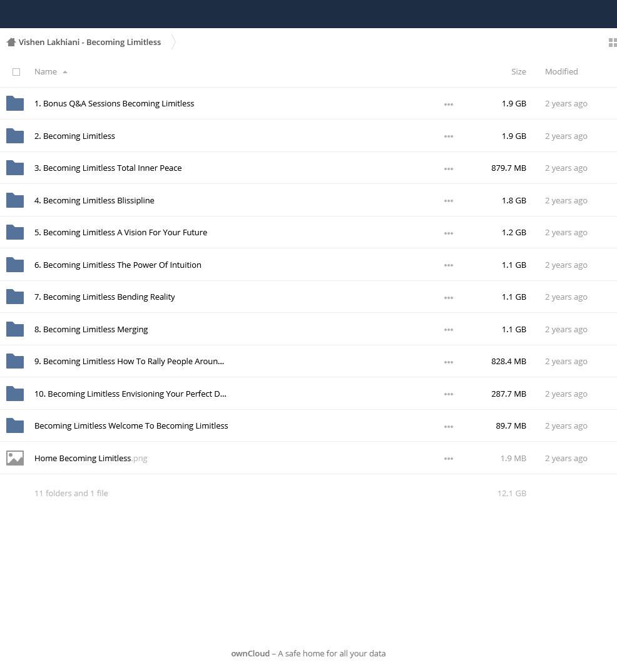Click folder icon of 4. Blissipline
The width and height of the screenshot is (617, 672).
tap(15, 200)
